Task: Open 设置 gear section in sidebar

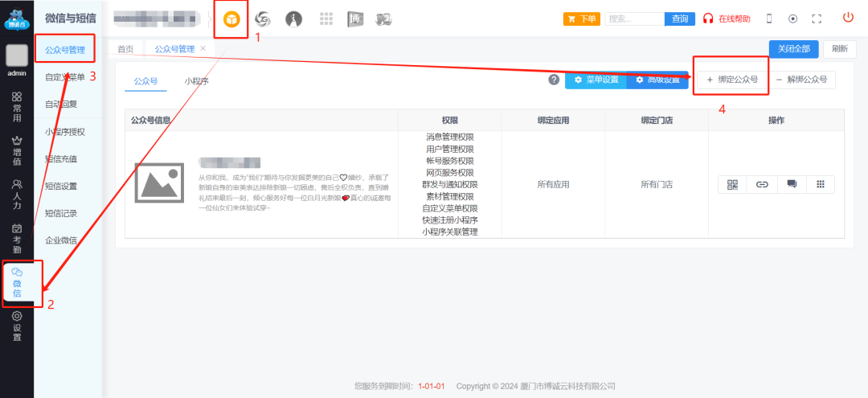Action: coord(17,326)
